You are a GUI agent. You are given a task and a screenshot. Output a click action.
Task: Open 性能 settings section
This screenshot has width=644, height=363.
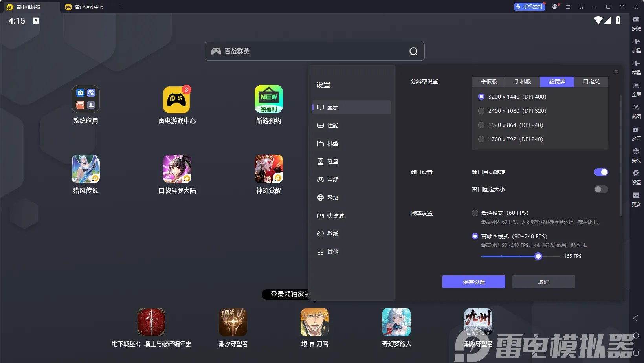click(x=352, y=125)
